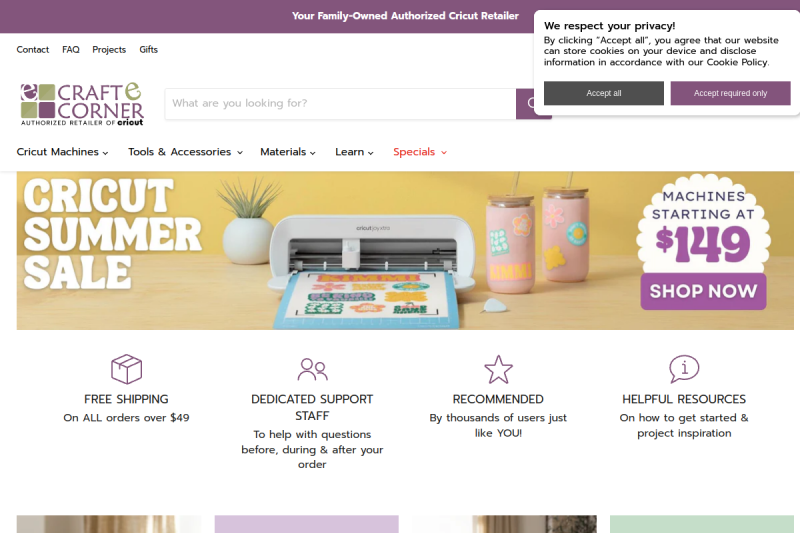
Task: Click the helpful resources info bubble icon
Action: click(684, 369)
